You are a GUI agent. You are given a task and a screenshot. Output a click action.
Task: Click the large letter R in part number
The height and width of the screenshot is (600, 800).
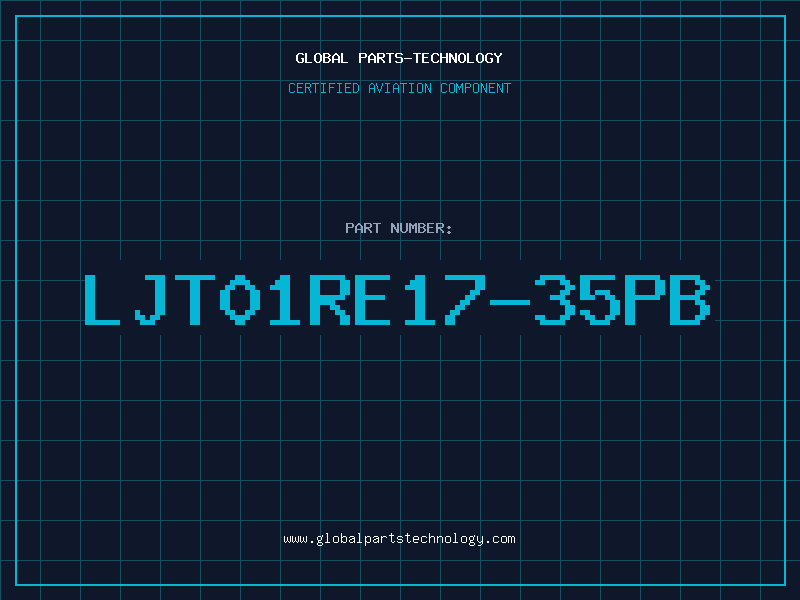tap(330, 299)
